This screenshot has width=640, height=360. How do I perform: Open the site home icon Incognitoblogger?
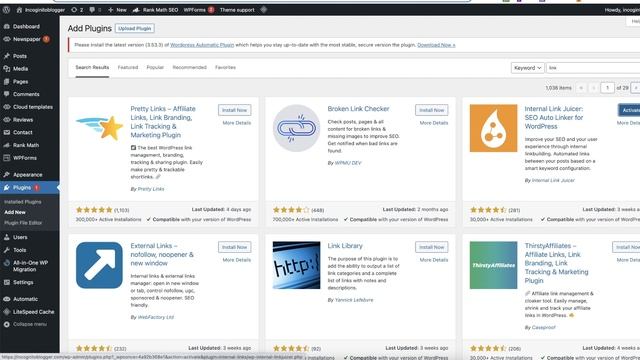point(40,10)
